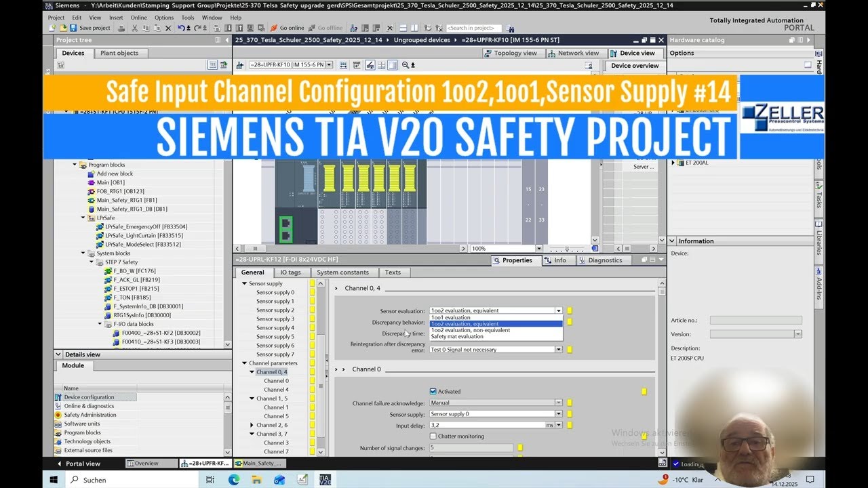The image size is (868, 488).
Task: Collapse the Details view panel
Action: point(60,354)
